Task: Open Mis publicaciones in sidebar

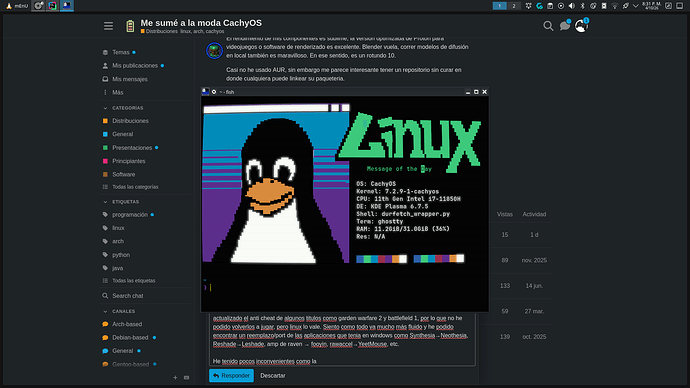Action: coord(135,66)
